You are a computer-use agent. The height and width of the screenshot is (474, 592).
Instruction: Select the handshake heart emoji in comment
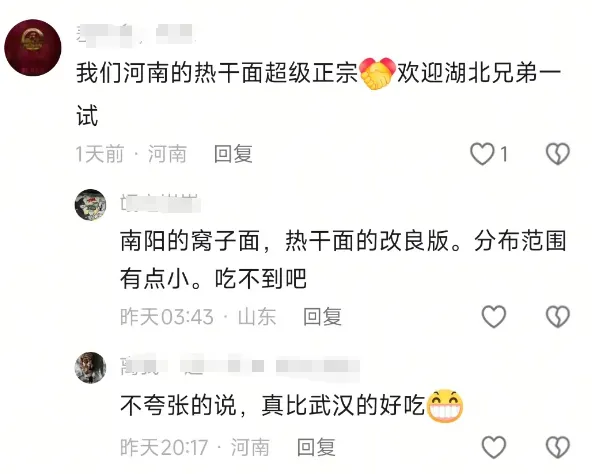(x=377, y=73)
